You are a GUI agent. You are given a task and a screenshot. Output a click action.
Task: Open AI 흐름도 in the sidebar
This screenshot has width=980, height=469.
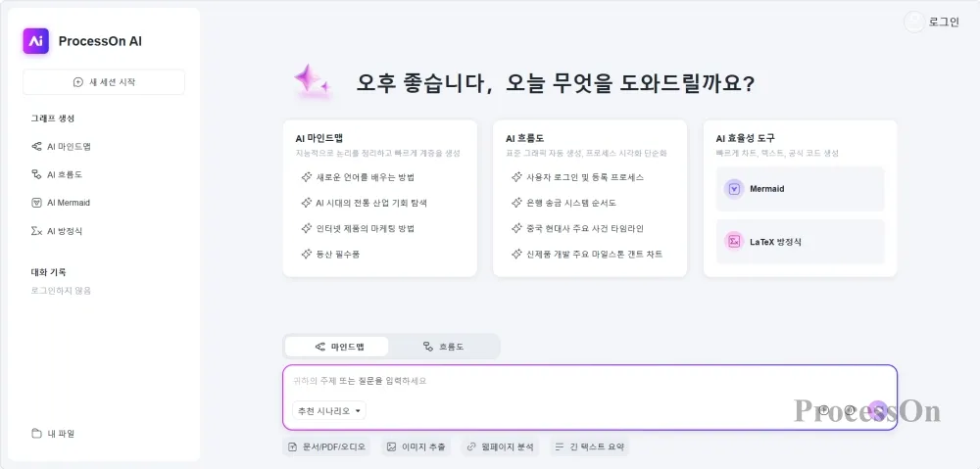click(57, 174)
